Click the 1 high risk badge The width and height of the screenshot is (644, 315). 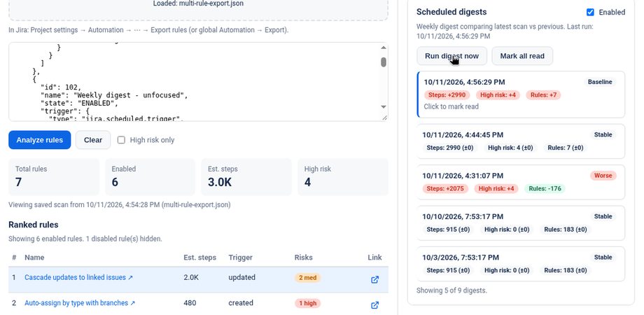307,304
